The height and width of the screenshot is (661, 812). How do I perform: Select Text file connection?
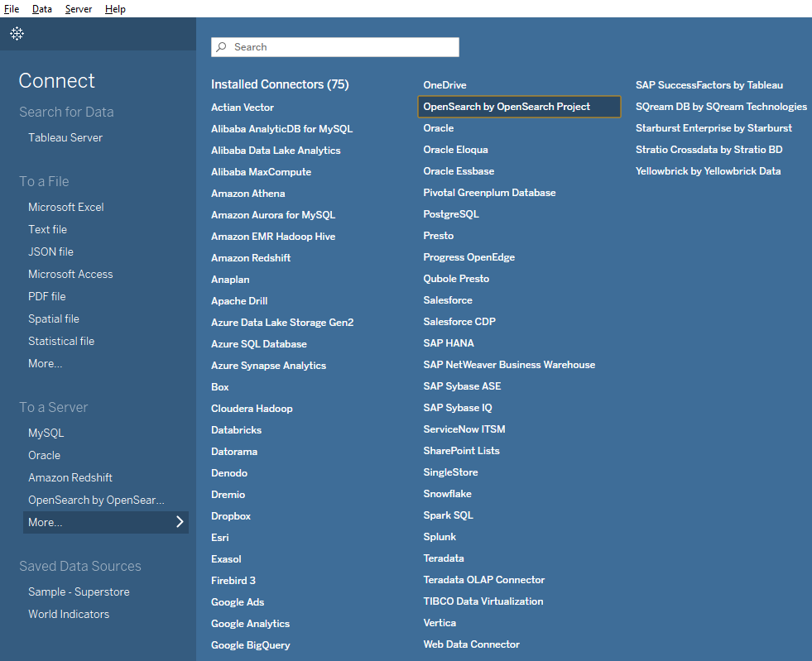pyautogui.click(x=48, y=229)
